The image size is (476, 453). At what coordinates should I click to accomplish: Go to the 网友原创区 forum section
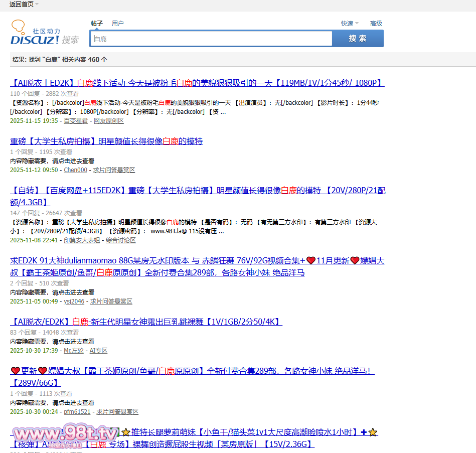pos(109,121)
